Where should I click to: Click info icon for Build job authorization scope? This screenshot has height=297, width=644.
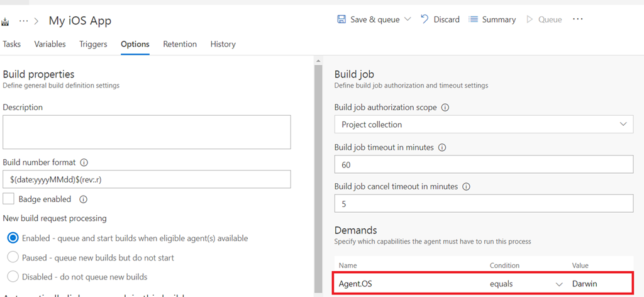point(445,108)
